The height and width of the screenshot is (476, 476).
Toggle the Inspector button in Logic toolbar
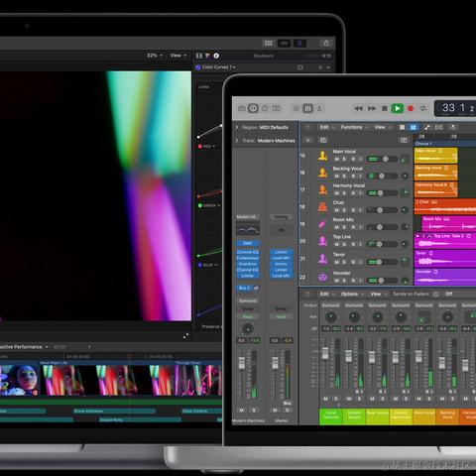click(x=253, y=108)
